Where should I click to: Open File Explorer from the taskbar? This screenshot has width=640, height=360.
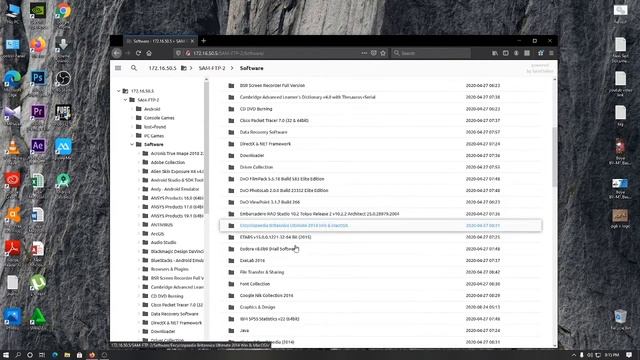click(x=67, y=355)
